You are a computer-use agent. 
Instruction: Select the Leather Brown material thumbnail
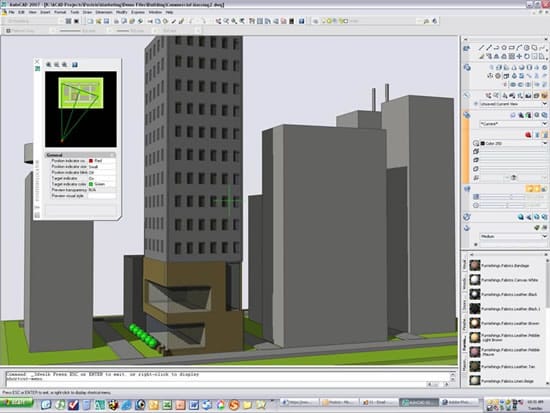(475, 323)
